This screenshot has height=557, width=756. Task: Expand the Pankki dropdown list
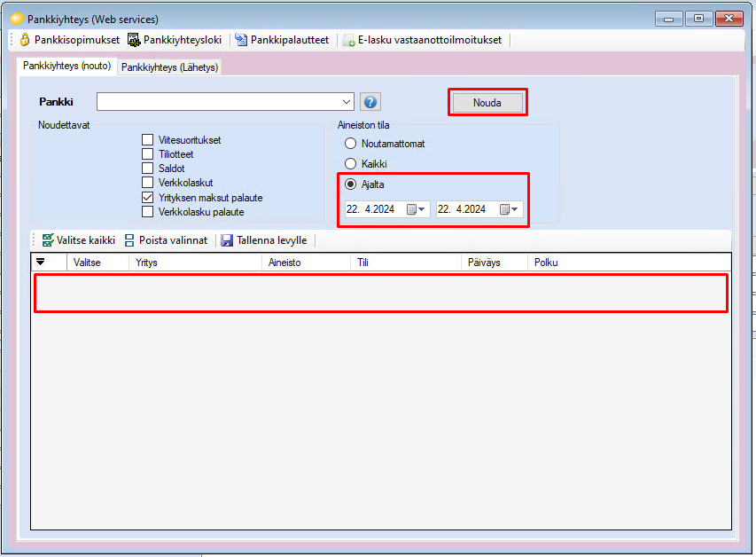[x=346, y=102]
